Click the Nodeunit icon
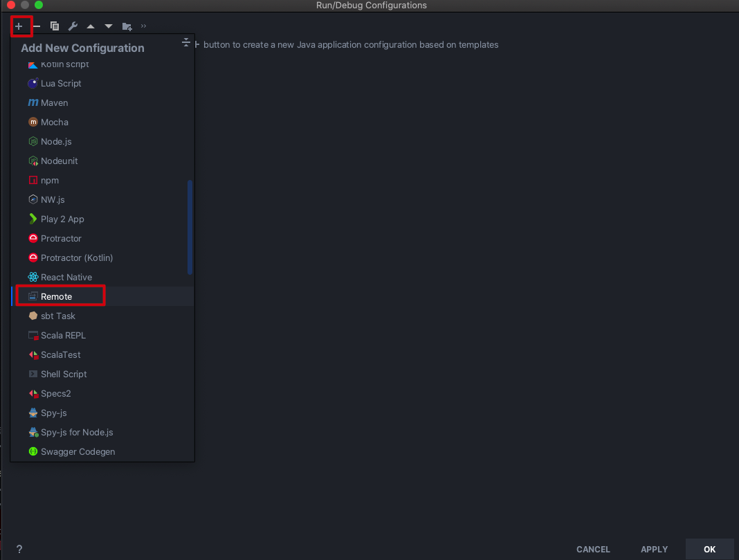 (x=33, y=161)
